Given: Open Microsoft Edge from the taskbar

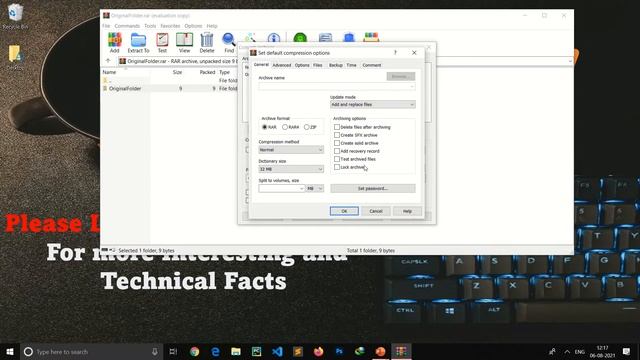Looking at the screenshot, I should (x=215, y=351).
